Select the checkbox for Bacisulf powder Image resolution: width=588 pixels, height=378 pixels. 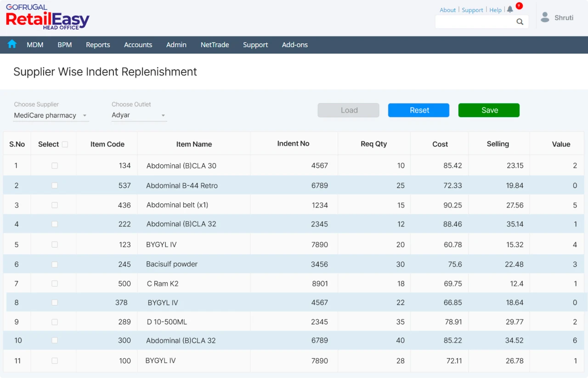pos(54,264)
